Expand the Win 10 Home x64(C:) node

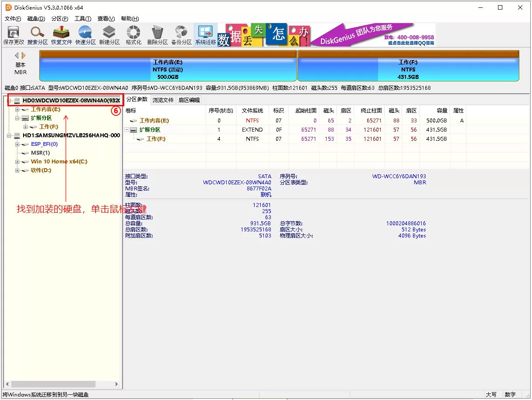coord(17,162)
